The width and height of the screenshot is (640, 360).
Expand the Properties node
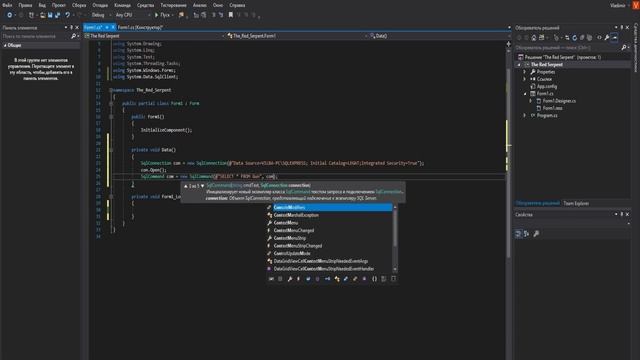[524, 72]
